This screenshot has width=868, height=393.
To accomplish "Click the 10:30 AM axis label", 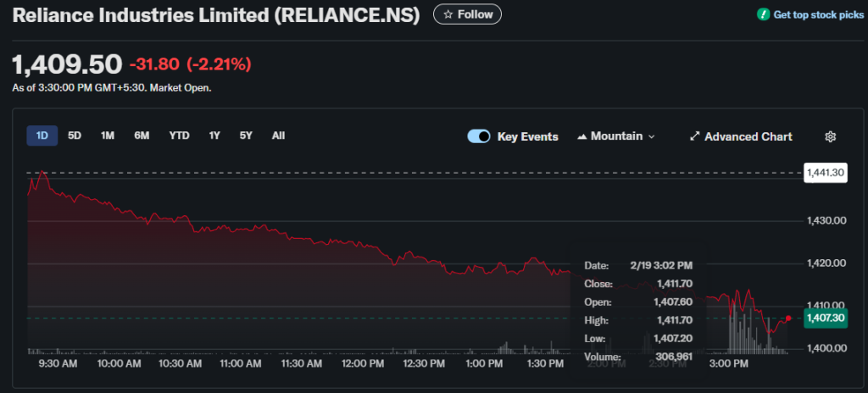I will 180,363.
